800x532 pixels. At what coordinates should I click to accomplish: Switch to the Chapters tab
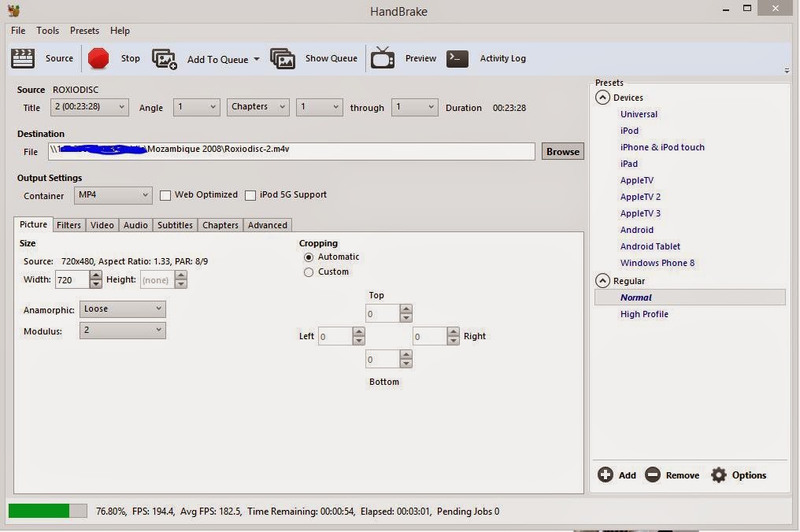click(x=220, y=225)
